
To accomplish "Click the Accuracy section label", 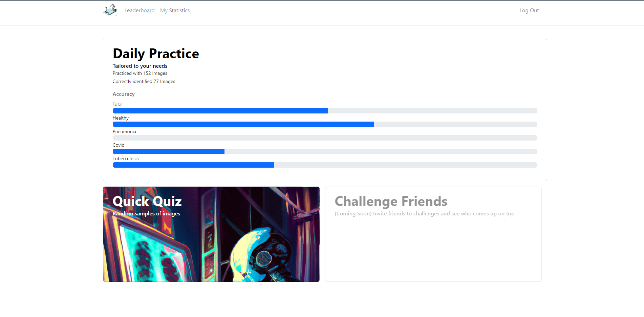I will (124, 94).
